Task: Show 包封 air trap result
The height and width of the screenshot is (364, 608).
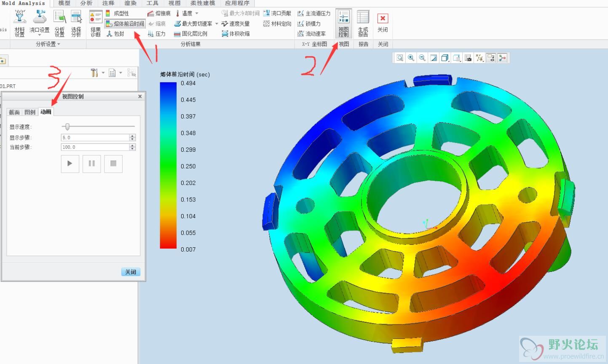Action: click(115, 34)
